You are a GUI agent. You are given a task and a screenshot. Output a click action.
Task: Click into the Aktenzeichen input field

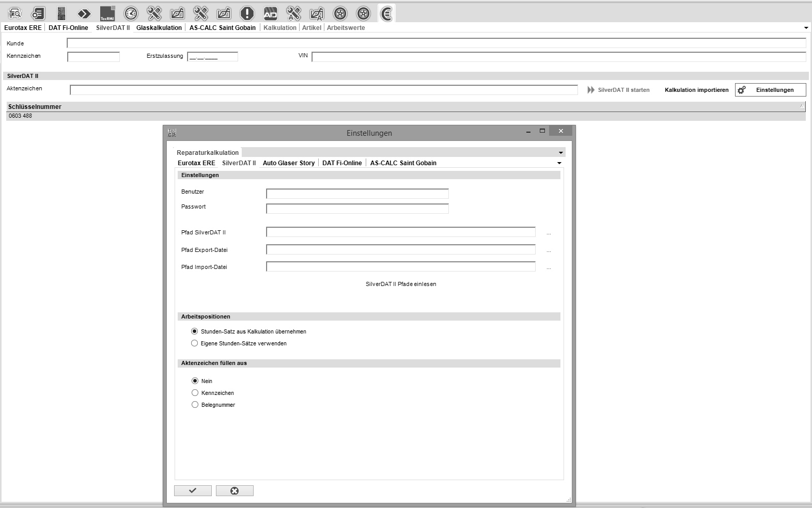click(x=324, y=90)
